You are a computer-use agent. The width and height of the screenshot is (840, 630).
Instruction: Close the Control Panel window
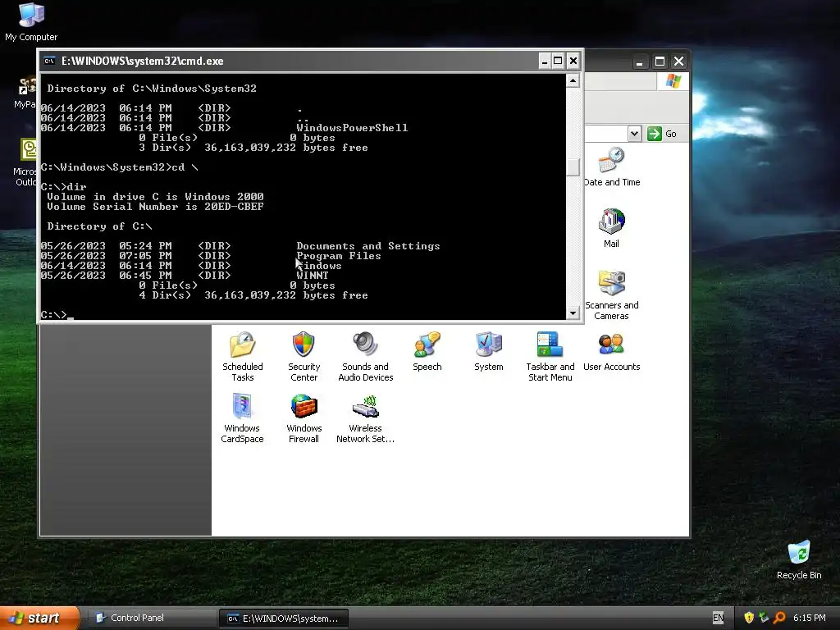click(678, 62)
